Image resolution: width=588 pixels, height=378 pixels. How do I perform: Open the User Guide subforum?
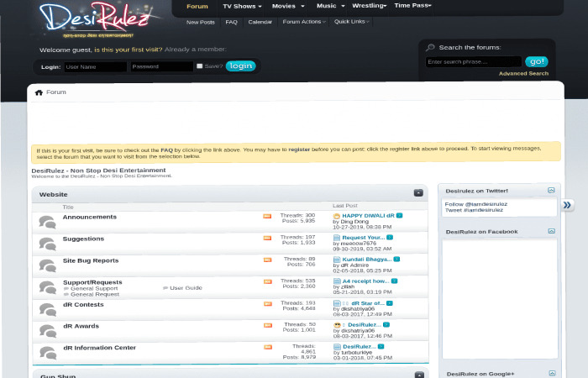[x=186, y=288]
